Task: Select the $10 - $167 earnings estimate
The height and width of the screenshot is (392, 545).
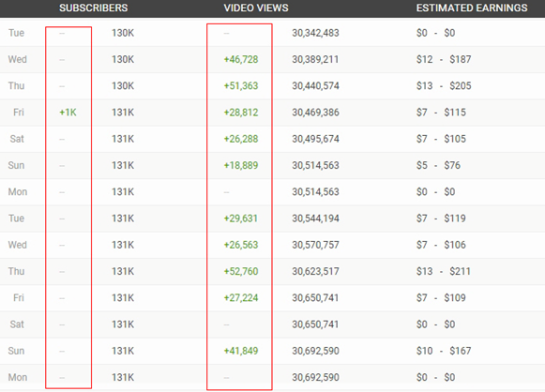Action: click(x=444, y=351)
